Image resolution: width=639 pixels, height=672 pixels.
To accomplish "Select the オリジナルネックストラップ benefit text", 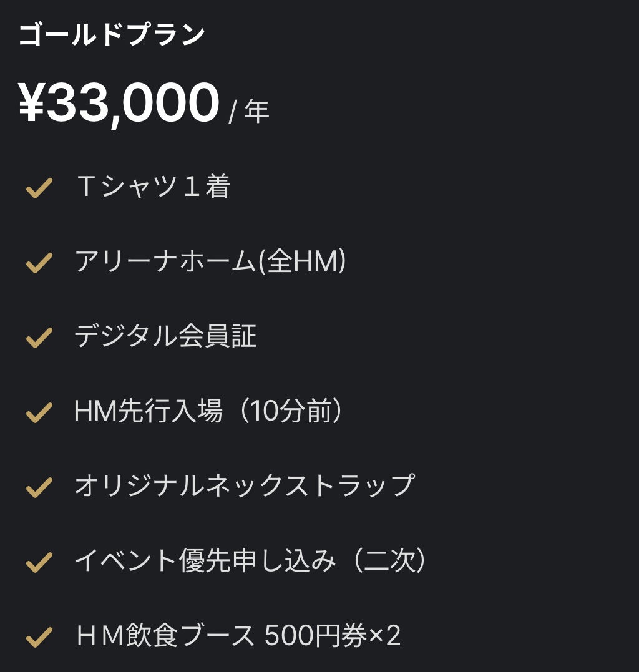I will click(244, 486).
